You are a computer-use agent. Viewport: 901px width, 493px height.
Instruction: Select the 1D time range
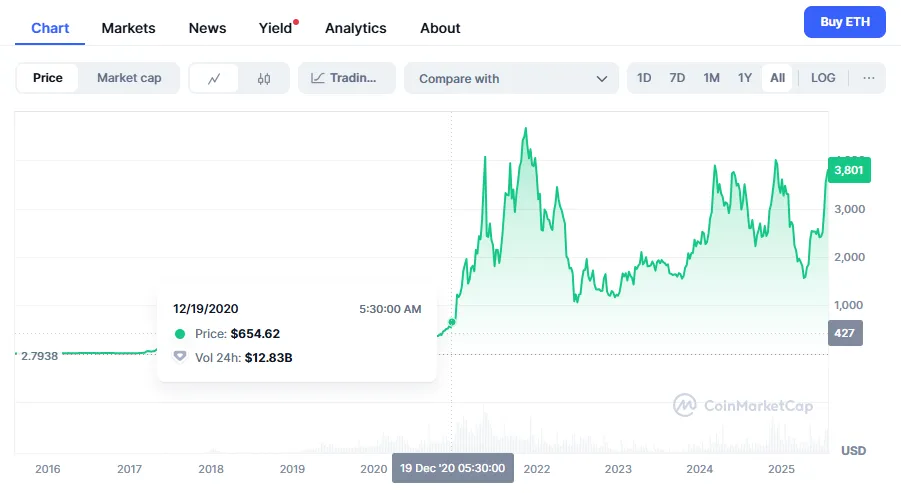[644, 78]
